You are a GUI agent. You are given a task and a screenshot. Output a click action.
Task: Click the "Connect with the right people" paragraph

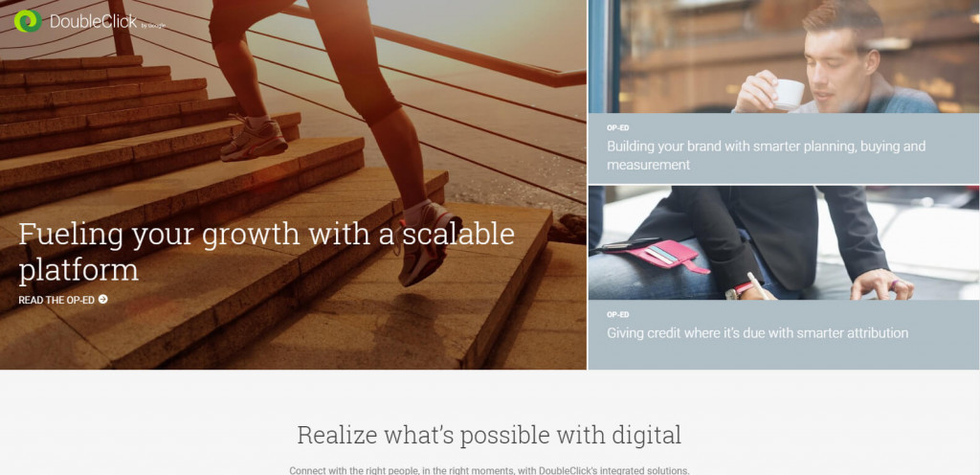489,470
